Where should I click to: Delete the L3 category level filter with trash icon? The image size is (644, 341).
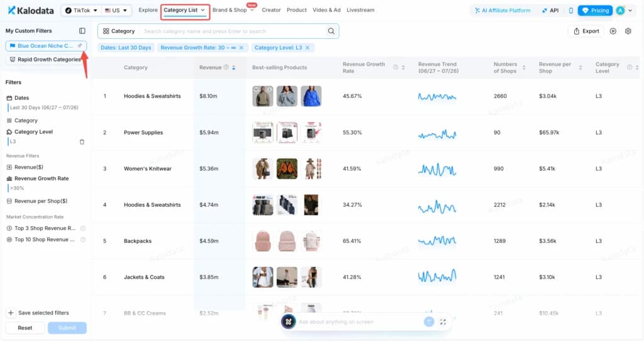click(82, 141)
